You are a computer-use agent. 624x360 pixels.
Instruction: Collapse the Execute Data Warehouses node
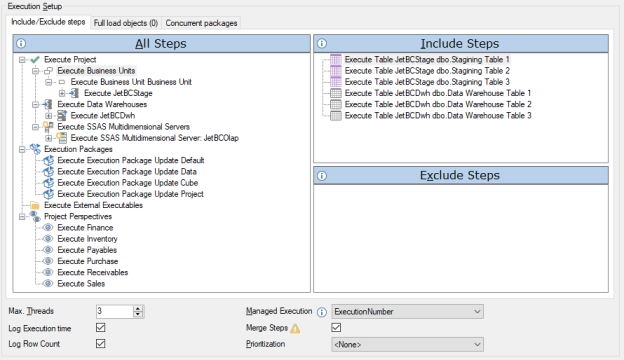click(35, 104)
